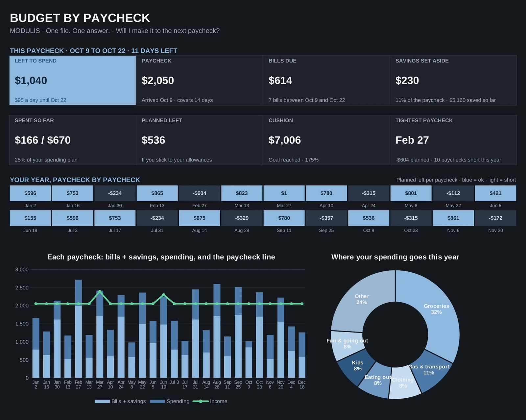Select the Jul 31 cell showing -$234
Viewport: 526px width, 420px height.
point(157,218)
